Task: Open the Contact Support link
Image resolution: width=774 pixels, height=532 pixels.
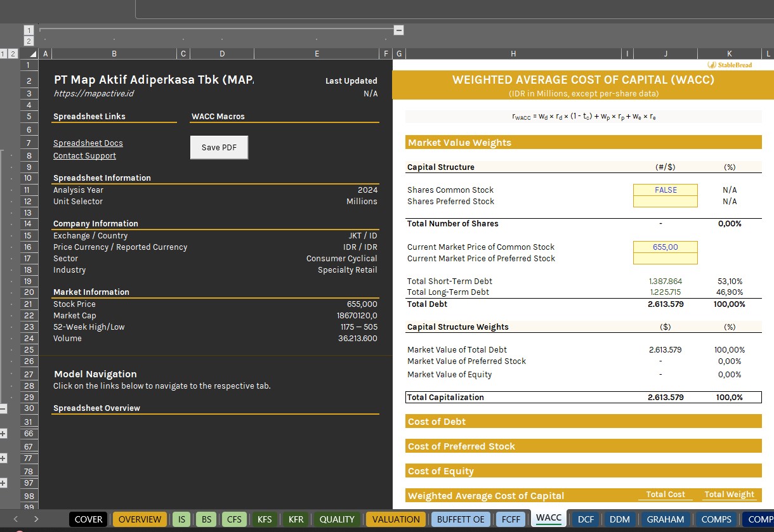Action: point(84,155)
